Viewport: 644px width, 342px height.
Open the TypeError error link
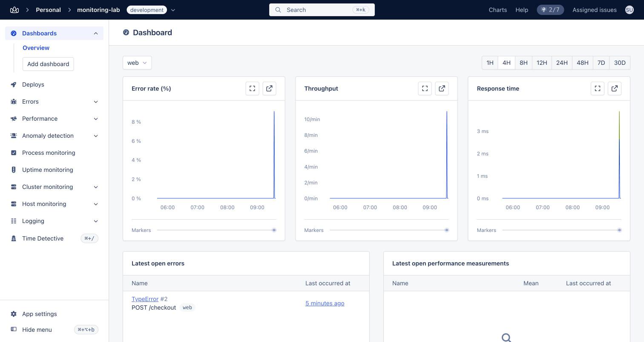pyautogui.click(x=145, y=299)
